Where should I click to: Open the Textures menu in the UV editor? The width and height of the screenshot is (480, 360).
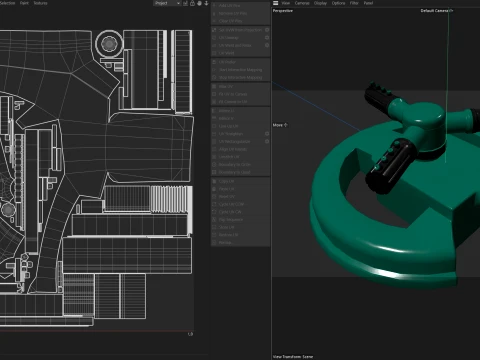pyautogui.click(x=40, y=3)
